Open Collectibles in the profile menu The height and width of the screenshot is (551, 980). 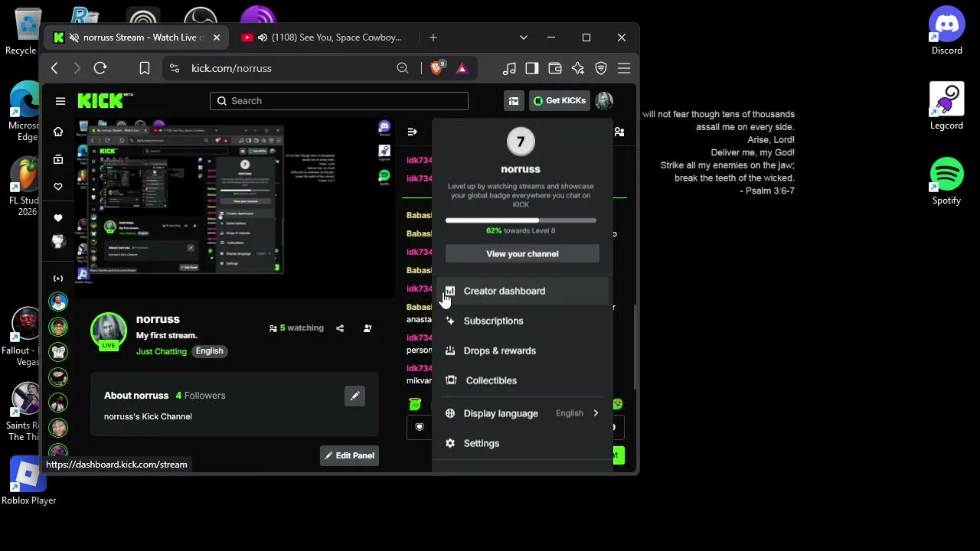click(523, 380)
